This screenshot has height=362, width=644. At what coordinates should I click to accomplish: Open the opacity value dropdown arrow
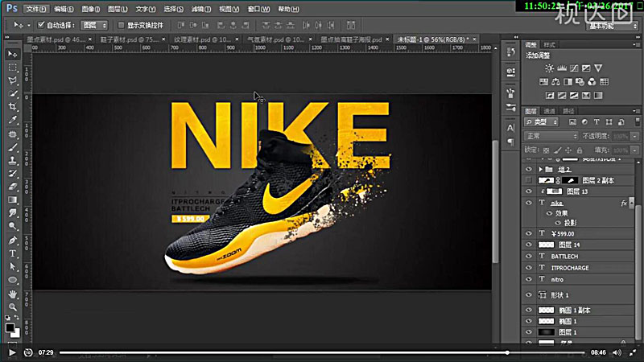coord(635,136)
